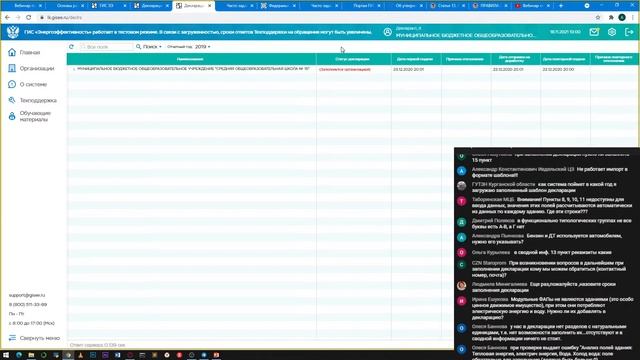Click the Причина повторного отклонения column header
The height and width of the screenshot is (360, 640).
614,59
